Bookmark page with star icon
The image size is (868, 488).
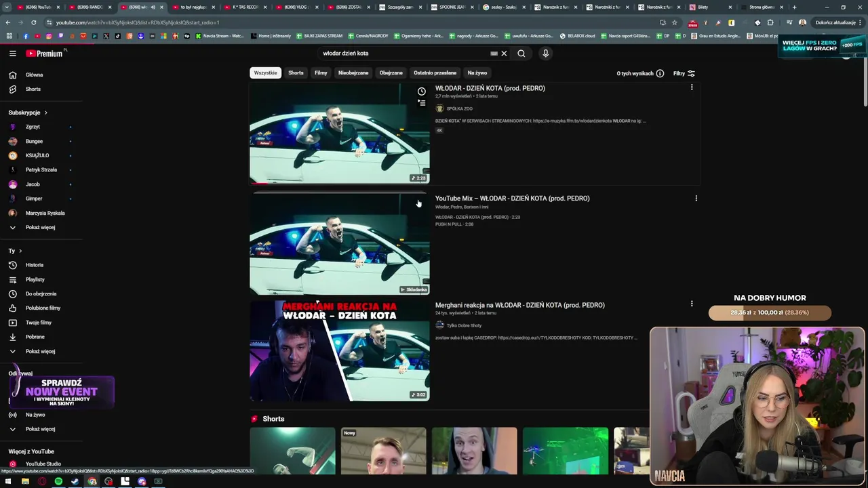tap(674, 22)
